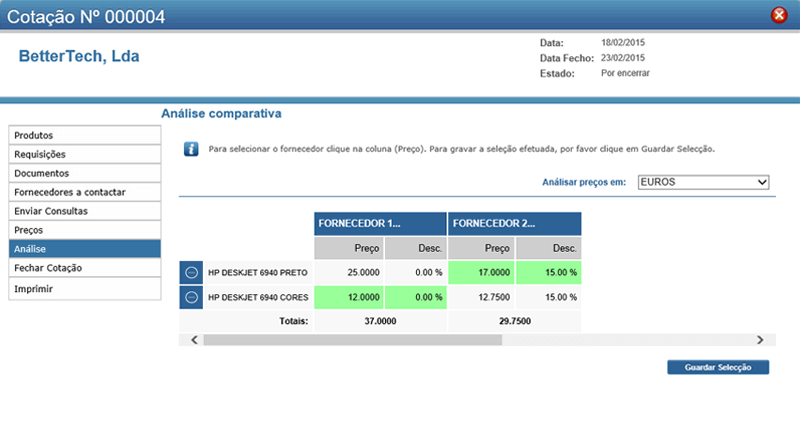Click Imprimir in sidebar
800x441 pixels.
click(85, 288)
